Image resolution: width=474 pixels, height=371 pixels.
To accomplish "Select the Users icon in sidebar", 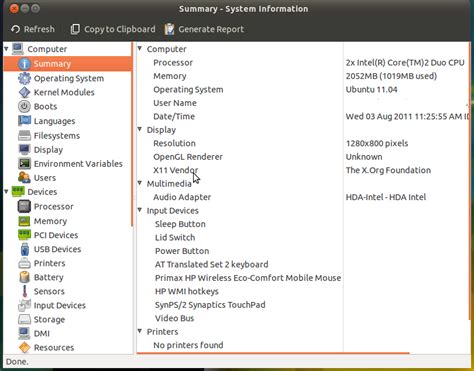I will (24, 178).
